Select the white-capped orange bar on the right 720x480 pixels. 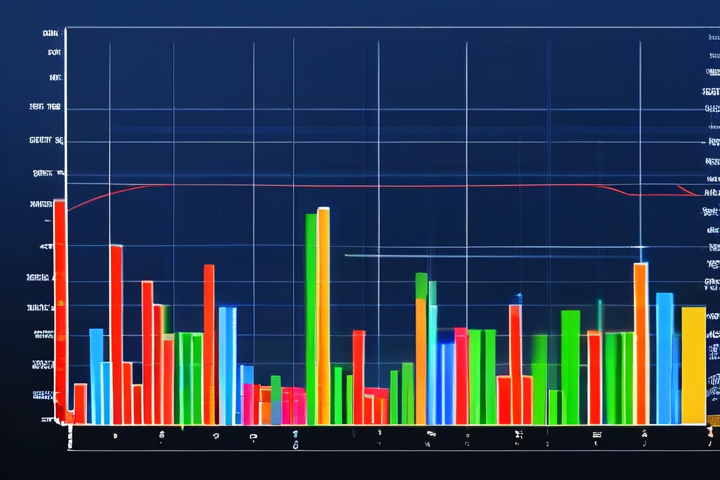click(x=640, y=343)
